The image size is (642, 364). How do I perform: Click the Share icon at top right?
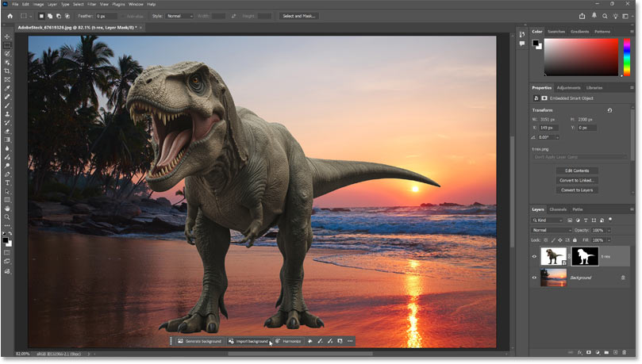pyautogui.click(x=583, y=16)
